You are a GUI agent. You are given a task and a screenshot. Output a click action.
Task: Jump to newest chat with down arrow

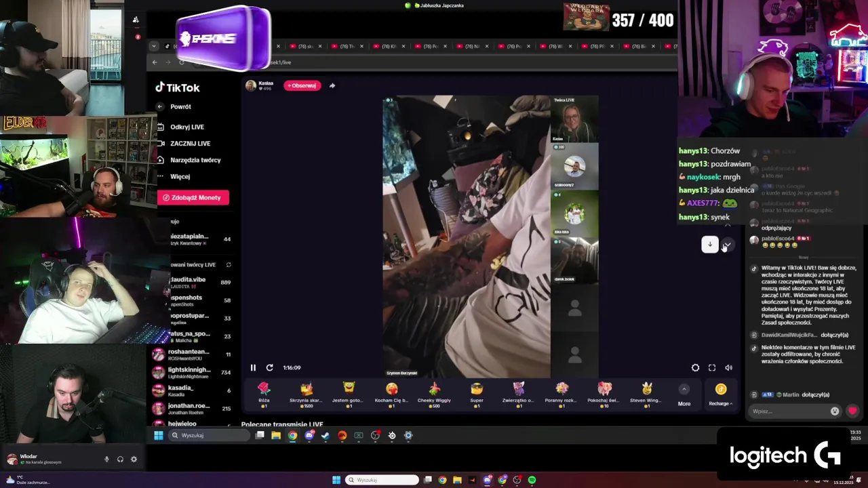point(709,245)
